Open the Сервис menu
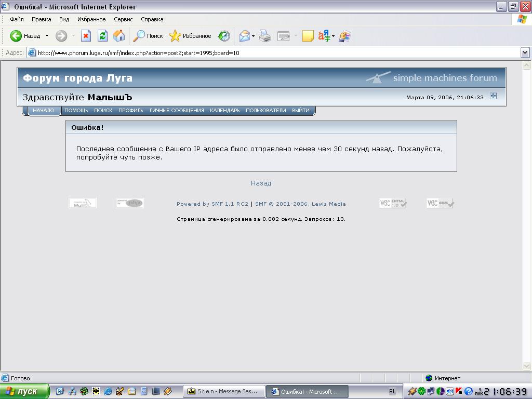532x399 pixels. pyautogui.click(x=123, y=19)
